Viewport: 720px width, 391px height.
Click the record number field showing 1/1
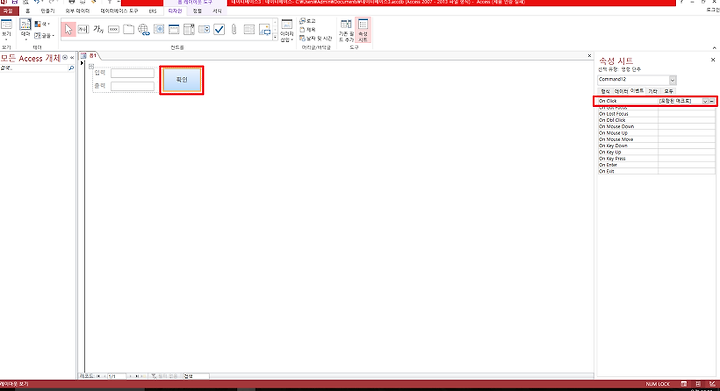coord(116,376)
